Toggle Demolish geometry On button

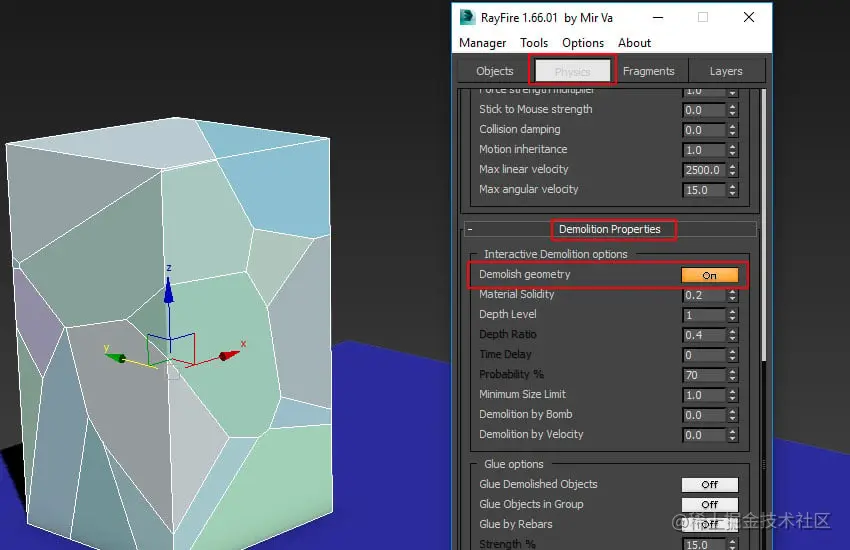pos(710,275)
